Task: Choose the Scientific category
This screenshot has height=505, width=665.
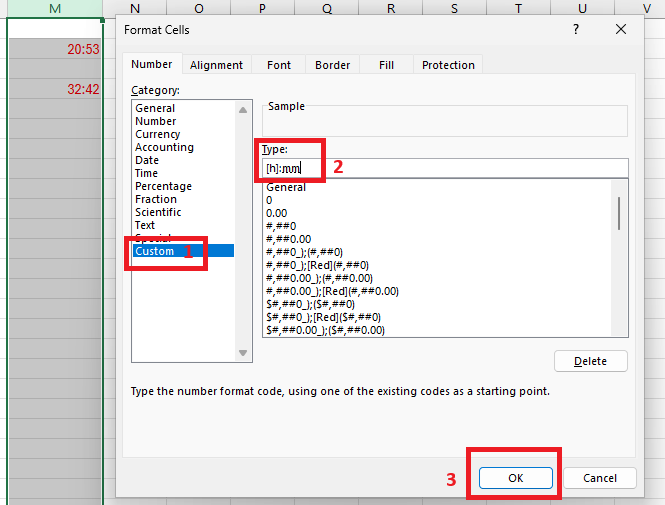Action: pos(183,212)
